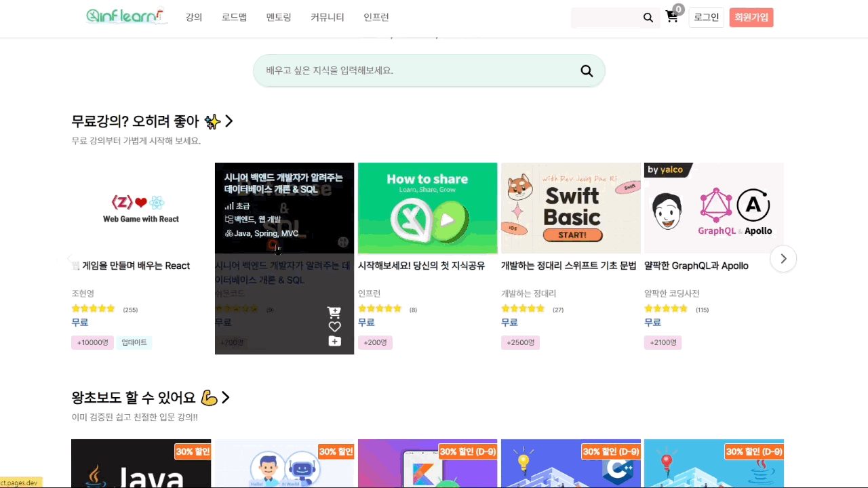This screenshot has width=868, height=488.
Task: Click the main search bar magnifier icon
Action: pyautogui.click(x=587, y=71)
